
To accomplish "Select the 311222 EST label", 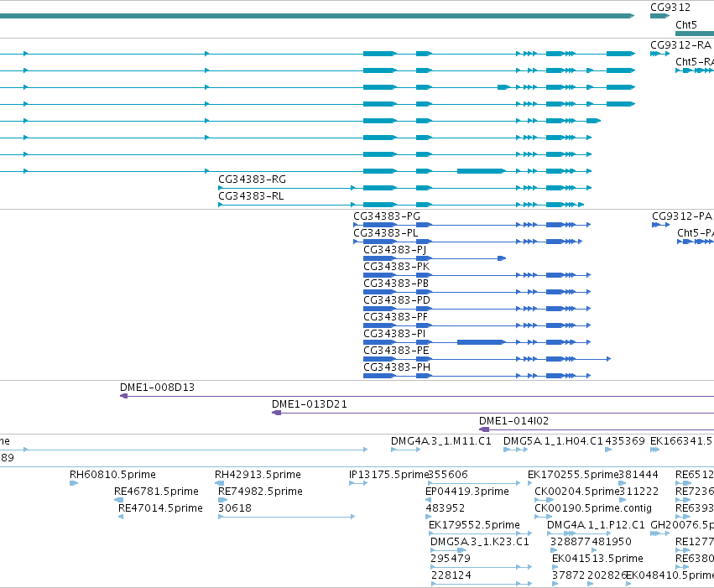I will pos(638,492).
